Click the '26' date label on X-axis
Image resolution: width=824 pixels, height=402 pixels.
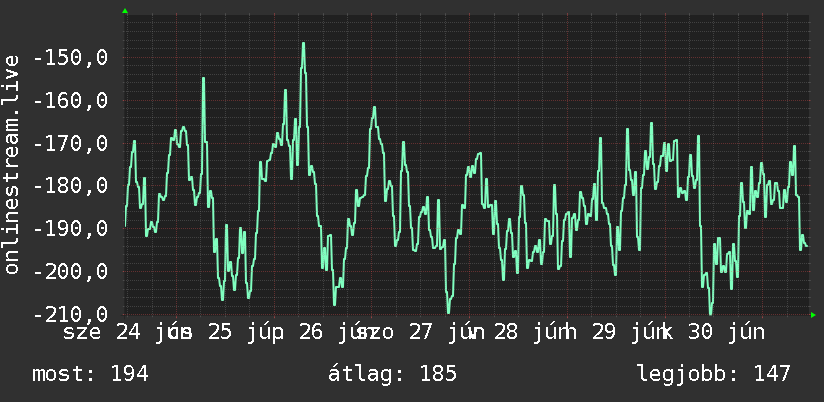coord(311,332)
